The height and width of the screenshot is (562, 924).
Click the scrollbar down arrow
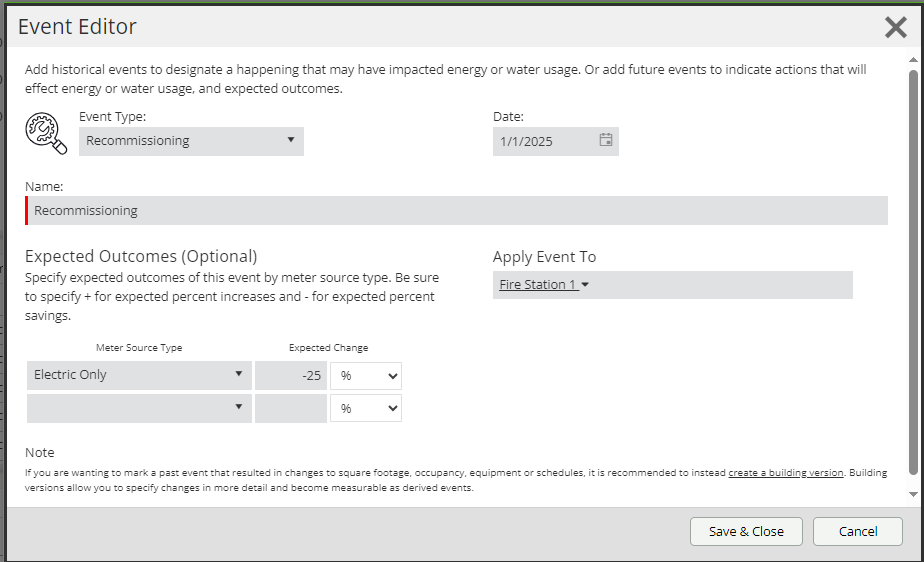point(913,494)
